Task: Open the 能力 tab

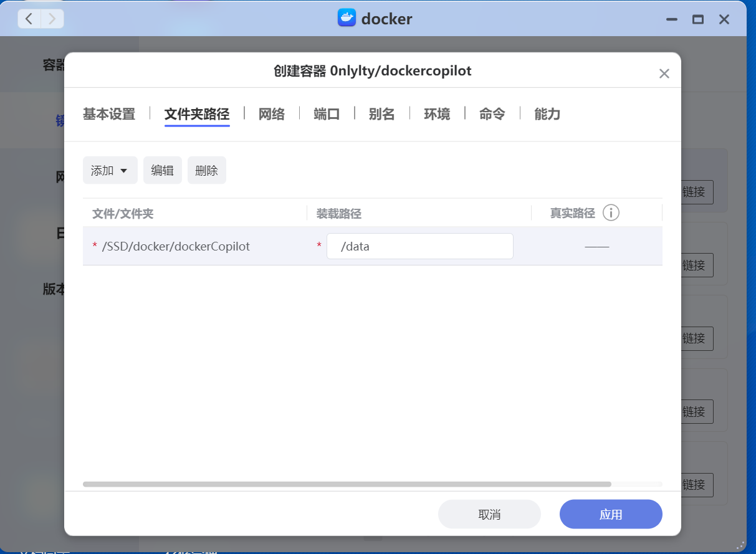Action: pyautogui.click(x=547, y=114)
